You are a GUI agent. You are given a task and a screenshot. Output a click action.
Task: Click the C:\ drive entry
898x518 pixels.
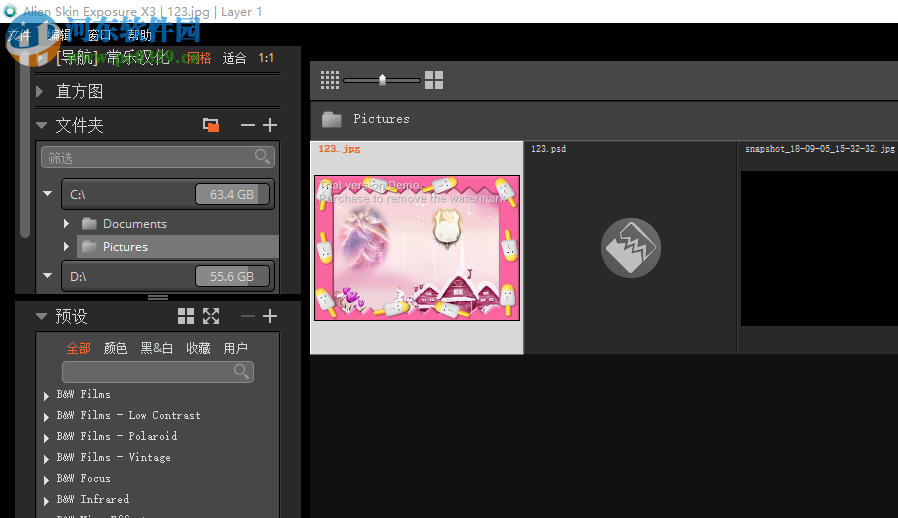tap(168, 194)
